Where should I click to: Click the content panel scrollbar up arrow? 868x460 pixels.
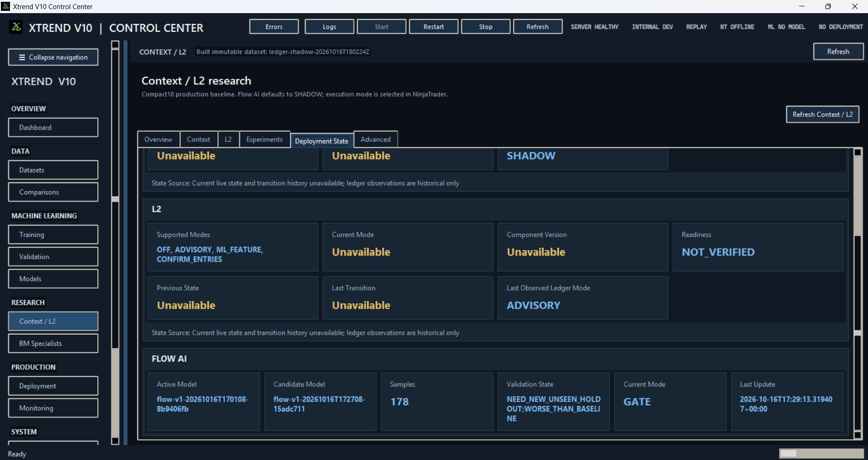pyautogui.click(x=857, y=152)
